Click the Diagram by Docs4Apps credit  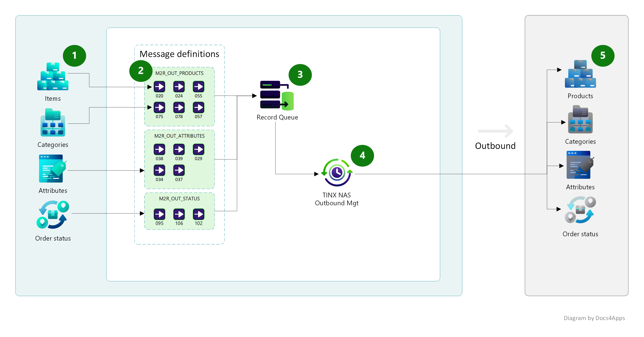pyautogui.click(x=594, y=318)
